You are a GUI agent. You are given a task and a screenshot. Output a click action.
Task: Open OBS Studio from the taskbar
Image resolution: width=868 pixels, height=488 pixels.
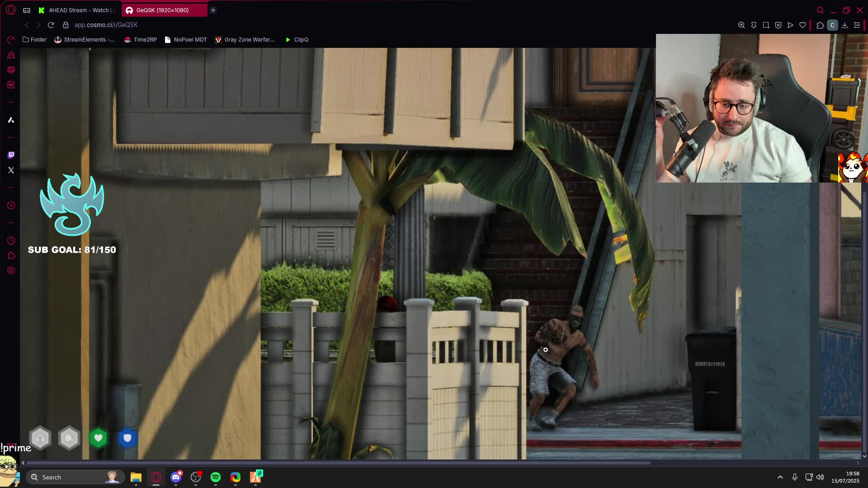point(196,477)
